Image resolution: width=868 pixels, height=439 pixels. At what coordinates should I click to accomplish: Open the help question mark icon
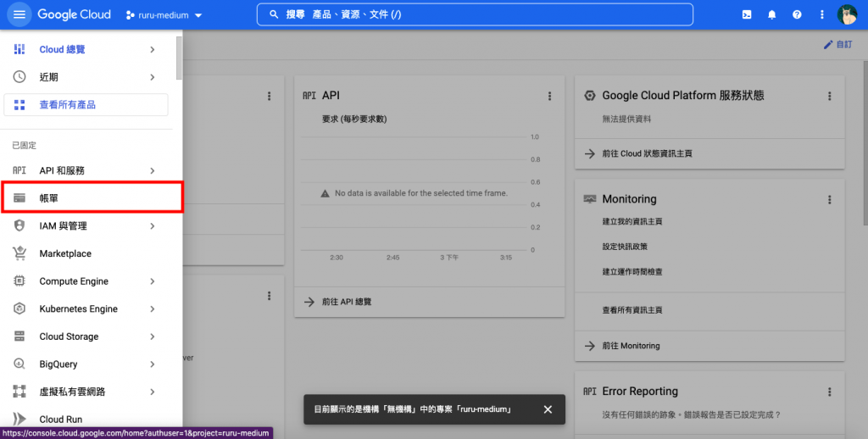point(797,15)
